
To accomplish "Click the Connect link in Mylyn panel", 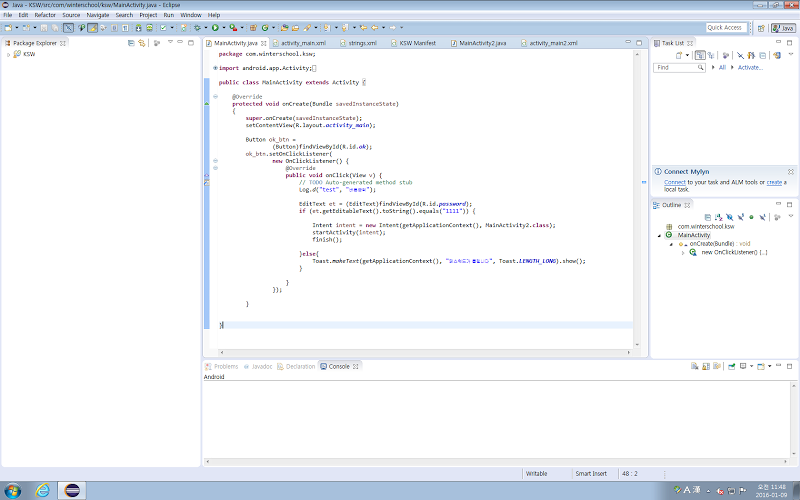I will [x=674, y=182].
